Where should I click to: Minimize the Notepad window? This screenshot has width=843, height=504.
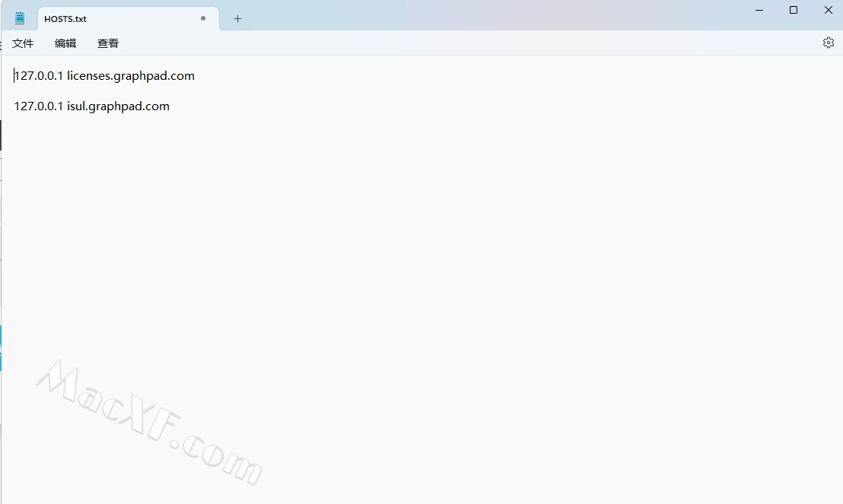coord(759,10)
